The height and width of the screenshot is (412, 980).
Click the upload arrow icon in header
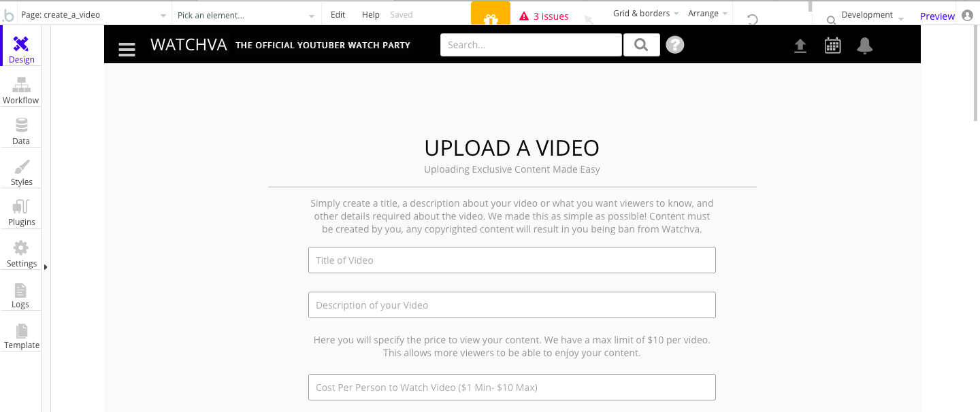[800, 46]
